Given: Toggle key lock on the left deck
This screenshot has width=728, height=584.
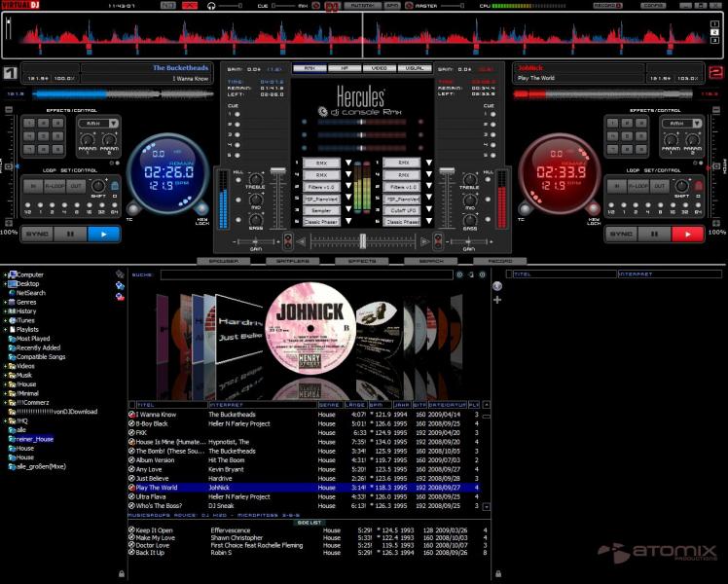Looking at the screenshot, I should pos(201,208).
